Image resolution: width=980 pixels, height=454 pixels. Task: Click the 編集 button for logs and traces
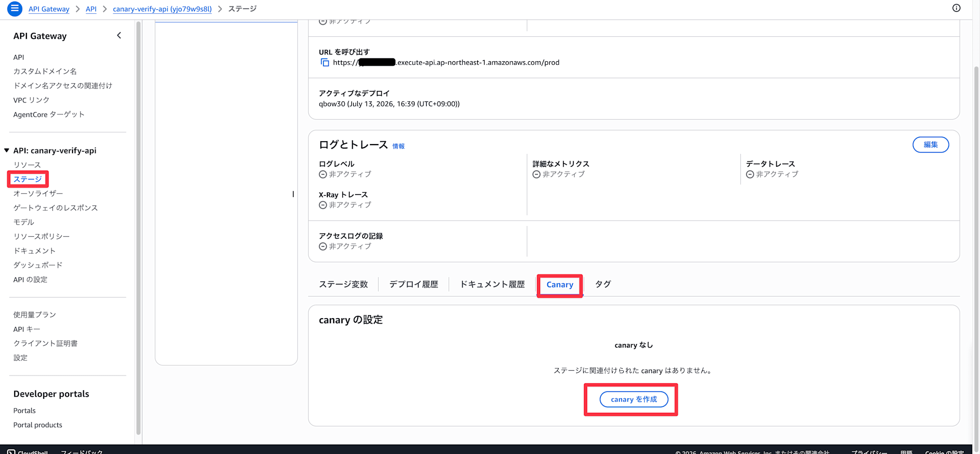[931, 145]
